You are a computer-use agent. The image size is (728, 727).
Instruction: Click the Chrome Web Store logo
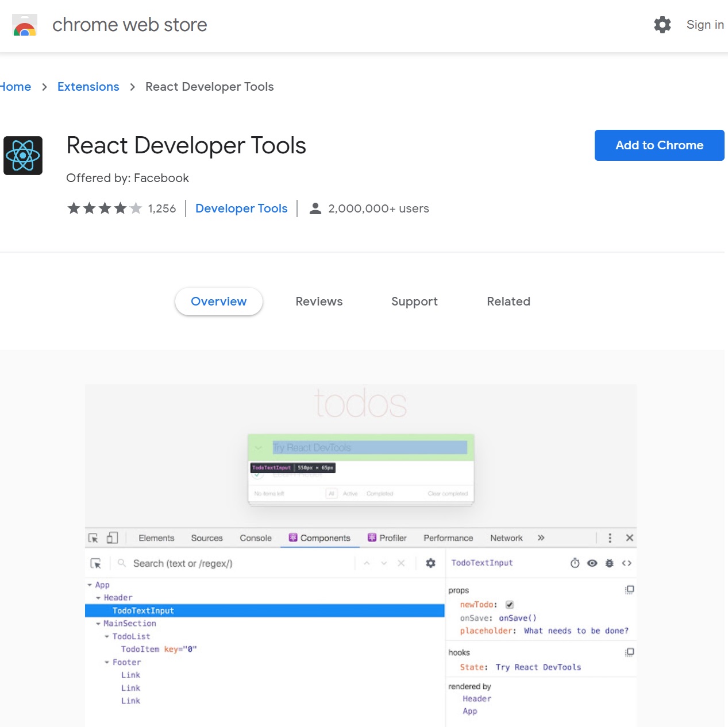[25, 25]
